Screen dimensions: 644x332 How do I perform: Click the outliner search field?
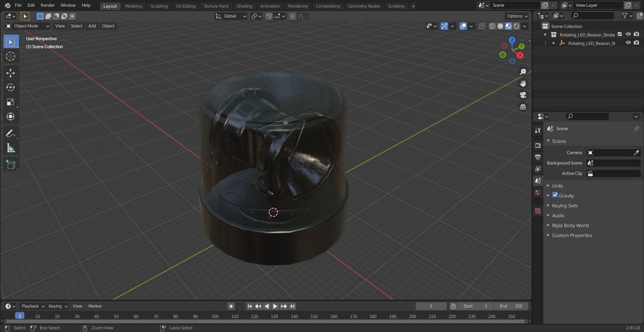592,16
